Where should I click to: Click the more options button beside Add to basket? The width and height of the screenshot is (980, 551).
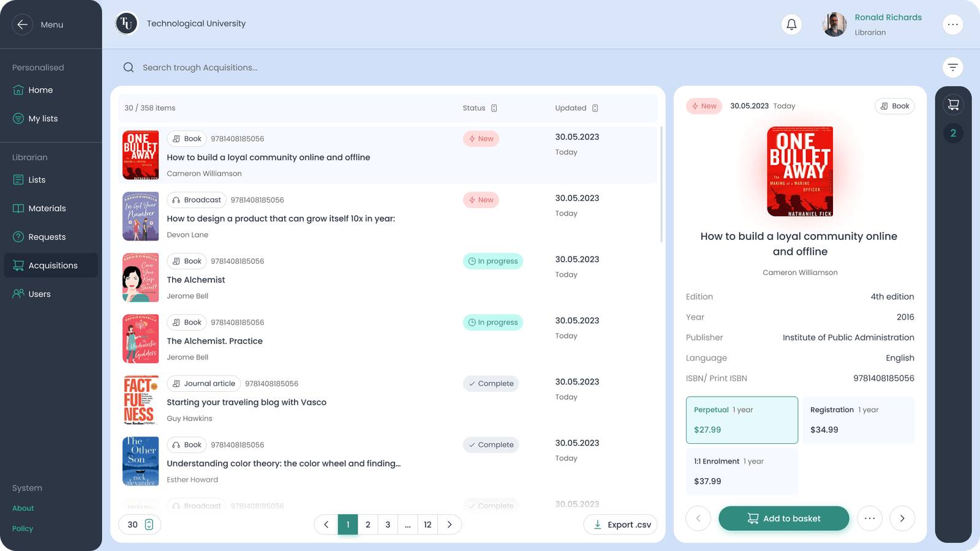(x=869, y=519)
